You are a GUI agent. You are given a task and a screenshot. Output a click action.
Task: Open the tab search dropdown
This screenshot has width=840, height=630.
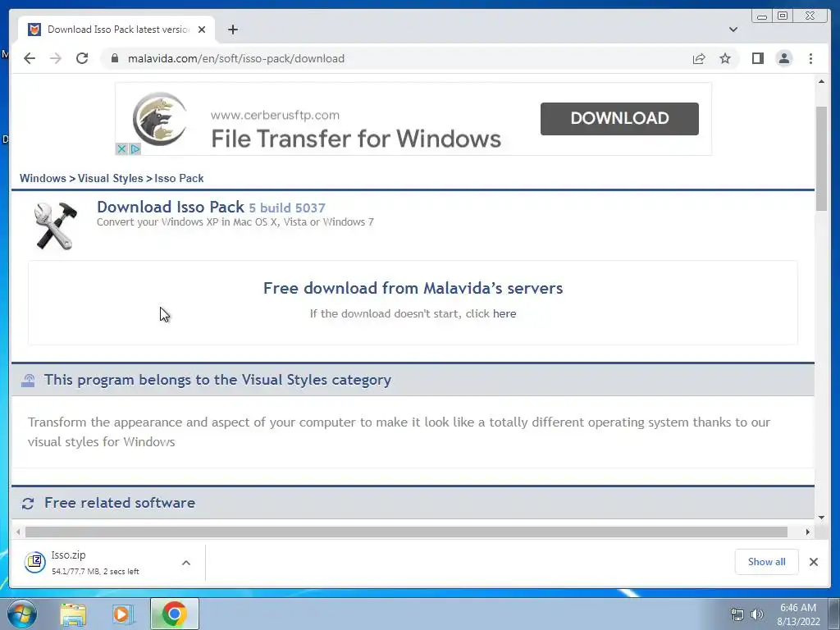click(733, 30)
